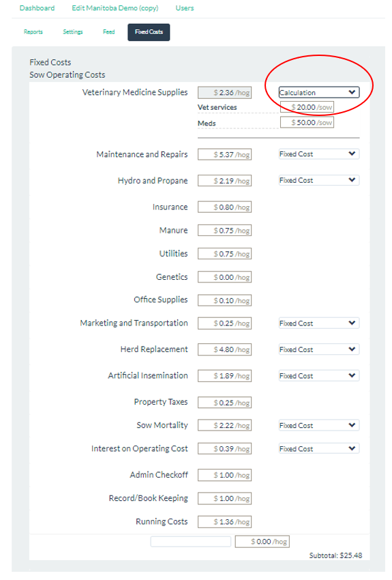Focus the Insurance cost per hog field
Viewport: 392px width, 580px height.
click(x=225, y=207)
